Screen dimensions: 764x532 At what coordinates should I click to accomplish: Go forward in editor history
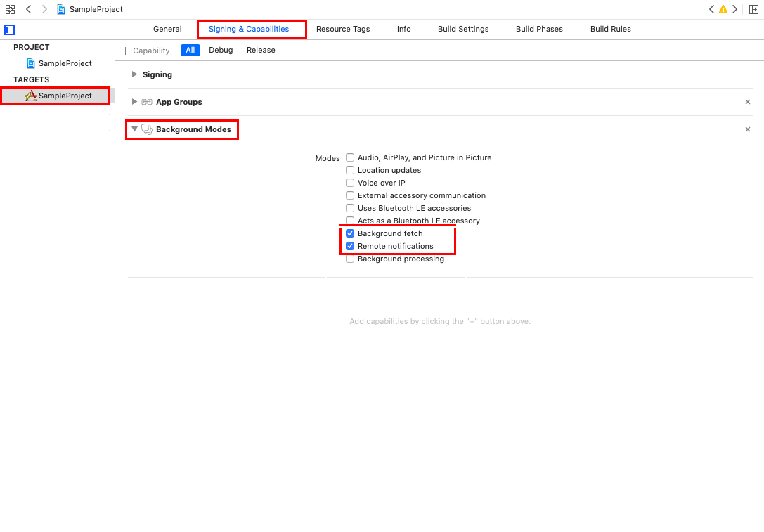[44, 9]
